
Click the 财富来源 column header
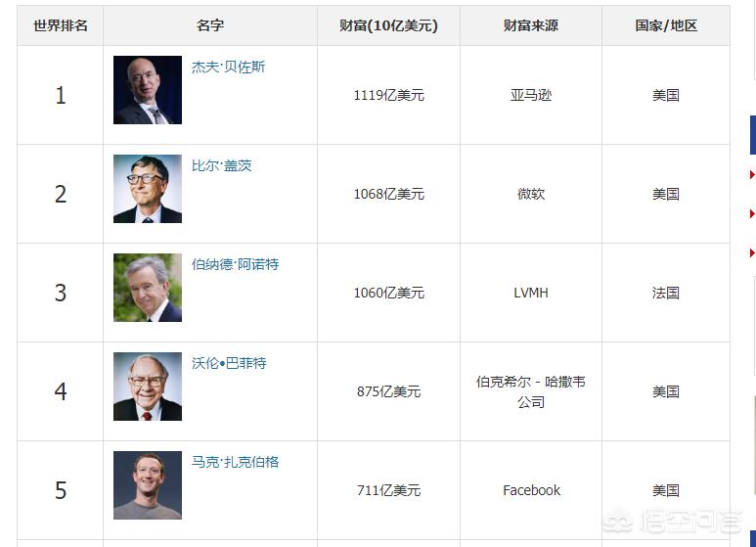click(531, 25)
